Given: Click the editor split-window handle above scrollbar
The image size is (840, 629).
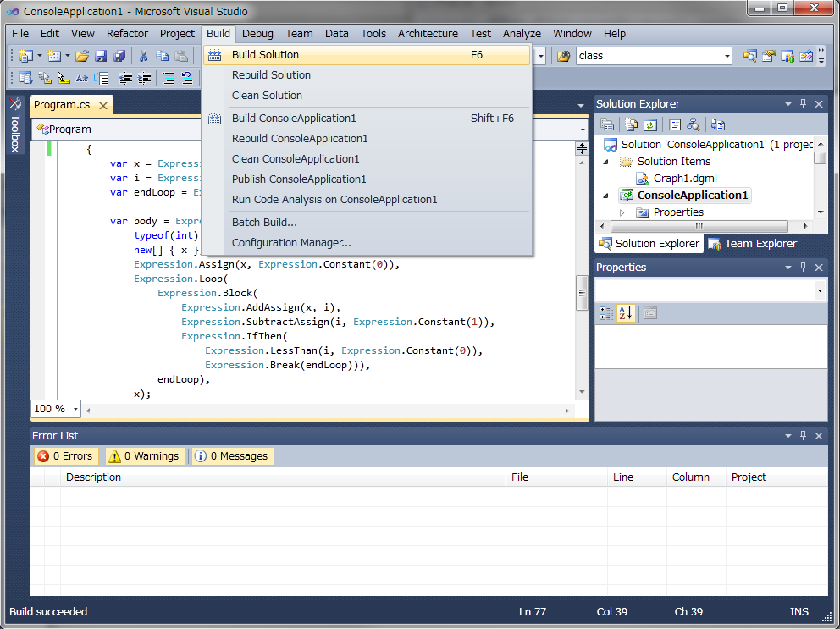Looking at the screenshot, I should (582, 148).
